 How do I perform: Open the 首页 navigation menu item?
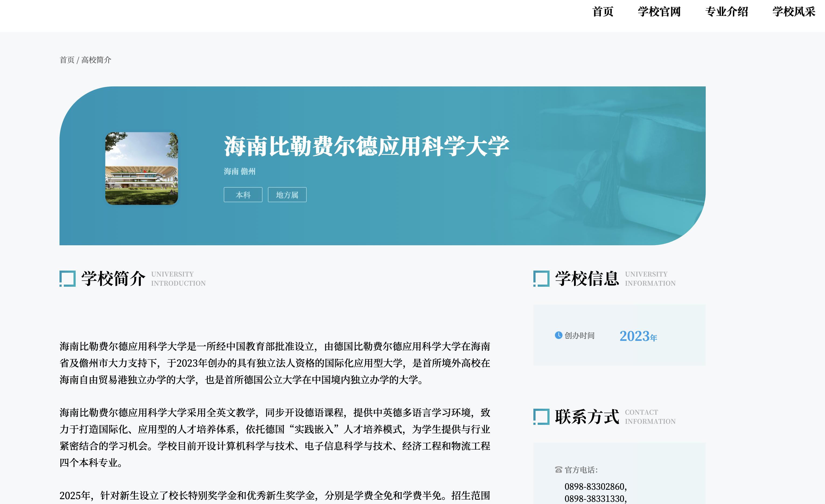click(602, 12)
